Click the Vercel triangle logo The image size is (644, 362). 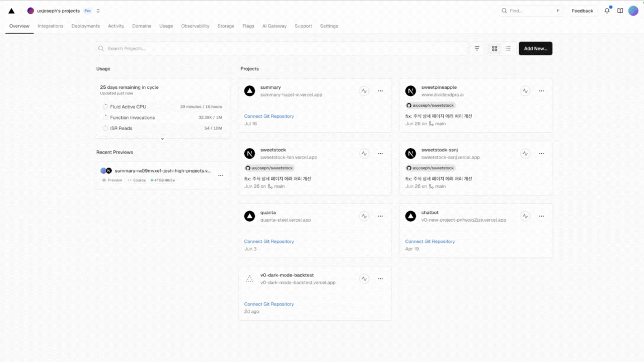click(x=12, y=11)
